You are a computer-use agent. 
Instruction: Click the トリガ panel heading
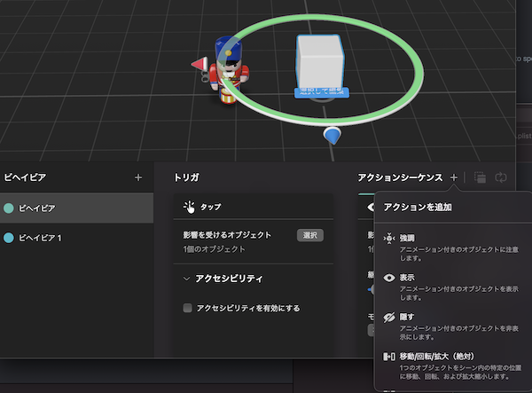click(186, 177)
